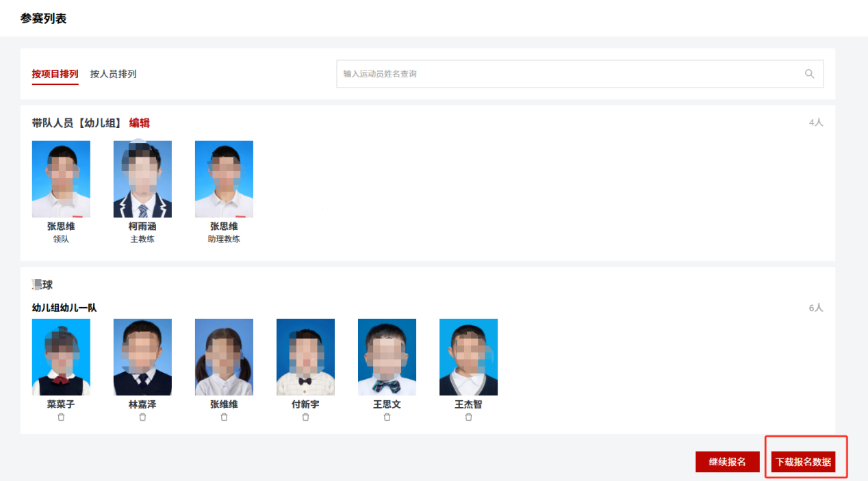Select 付新宇 athlete photo
868x481 pixels.
click(305, 357)
